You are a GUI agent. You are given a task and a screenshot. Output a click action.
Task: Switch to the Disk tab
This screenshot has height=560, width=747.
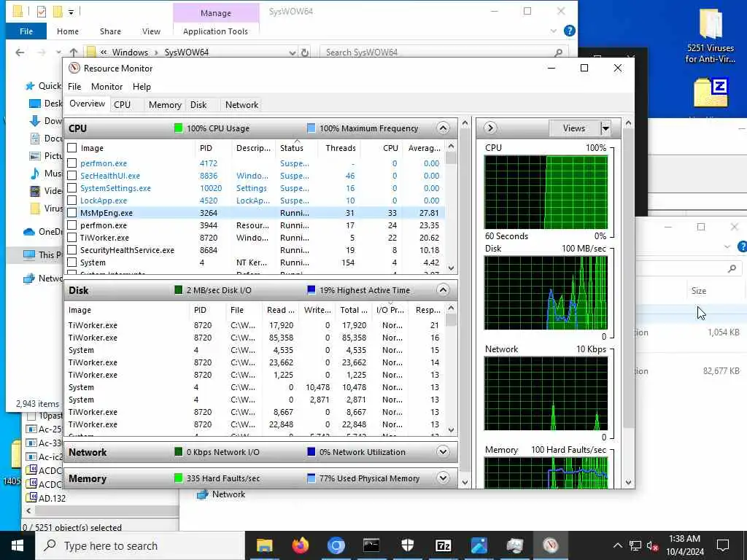tap(198, 105)
